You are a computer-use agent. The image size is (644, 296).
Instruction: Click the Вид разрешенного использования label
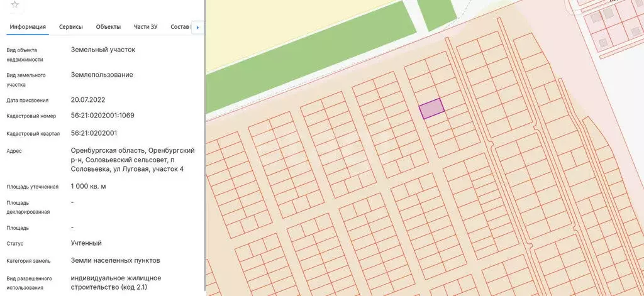coord(29,283)
